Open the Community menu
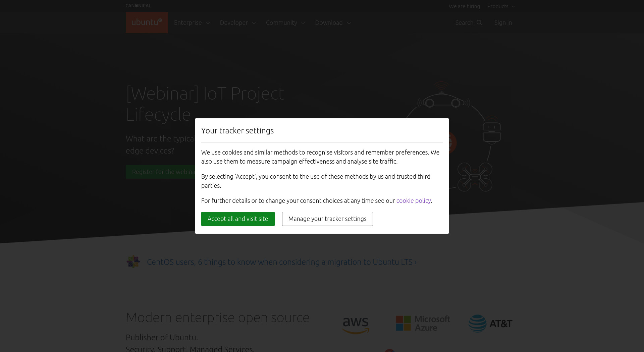The width and height of the screenshot is (644, 352). pos(285,23)
